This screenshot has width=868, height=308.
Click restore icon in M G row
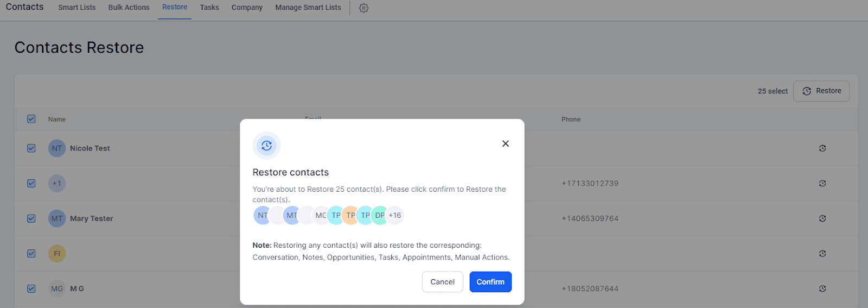click(822, 288)
